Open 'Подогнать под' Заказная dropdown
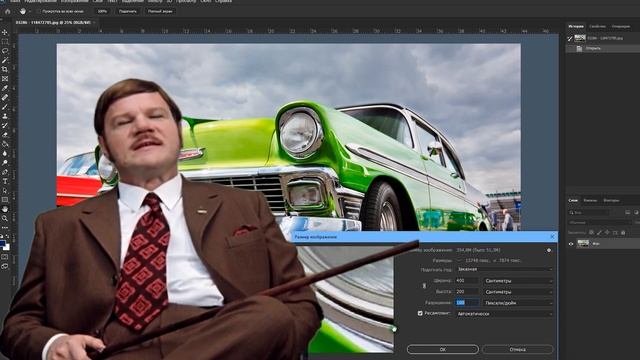Viewport: 640px width, 360px height. pyautogui.click(x=505, y=269)
